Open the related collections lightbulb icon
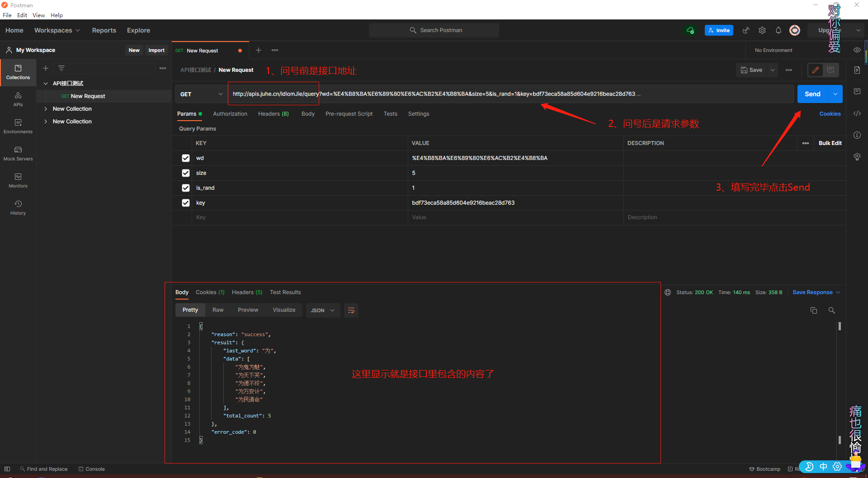Viewport: 868px width, 478px height. (x=857, y=157)
